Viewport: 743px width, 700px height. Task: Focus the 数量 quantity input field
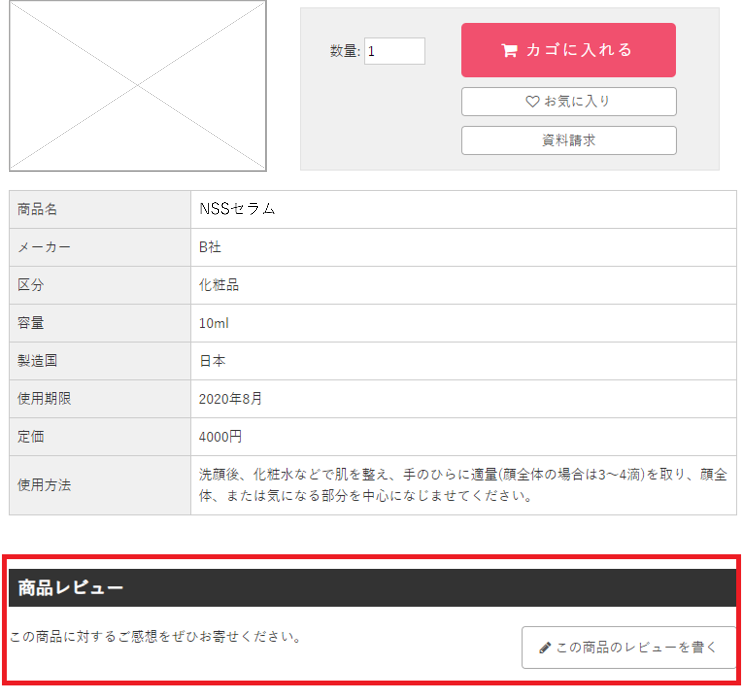click(394, 51)
